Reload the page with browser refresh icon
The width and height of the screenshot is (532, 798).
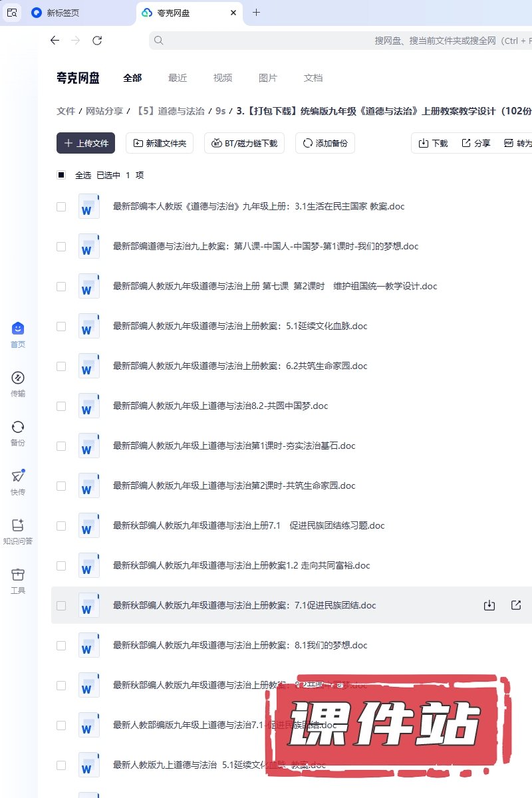click(97, 41)
